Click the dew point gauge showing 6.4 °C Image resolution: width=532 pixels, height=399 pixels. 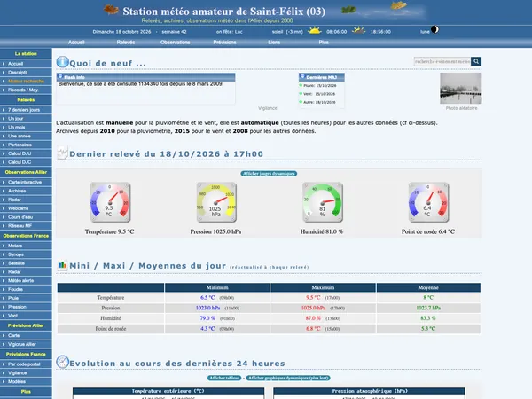(x=428, y=202)
